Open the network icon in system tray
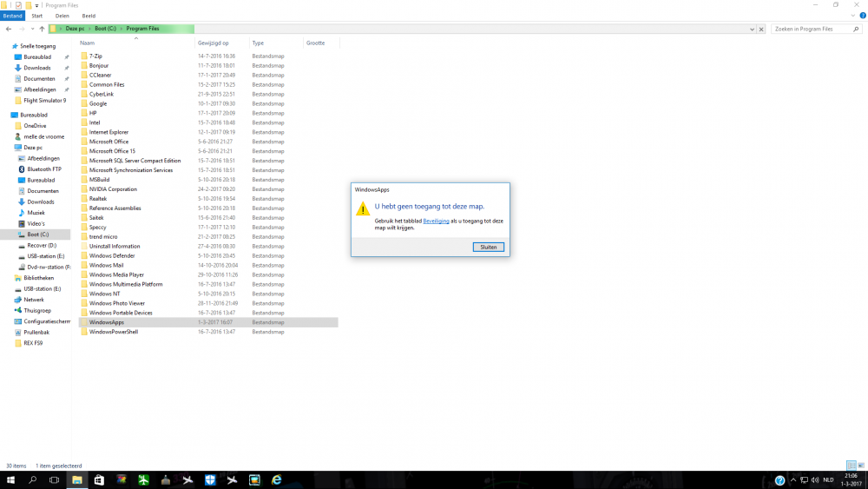 [x=804, y=480]
